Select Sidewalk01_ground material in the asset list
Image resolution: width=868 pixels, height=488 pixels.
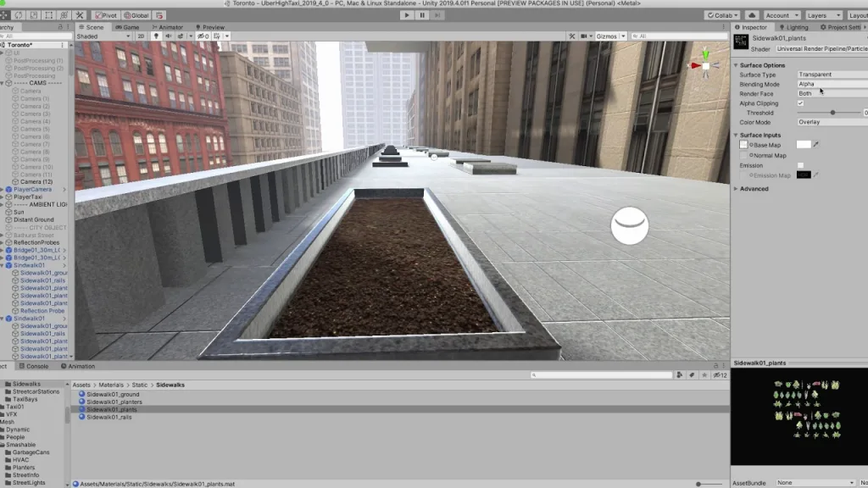click(x=113, y=394)
